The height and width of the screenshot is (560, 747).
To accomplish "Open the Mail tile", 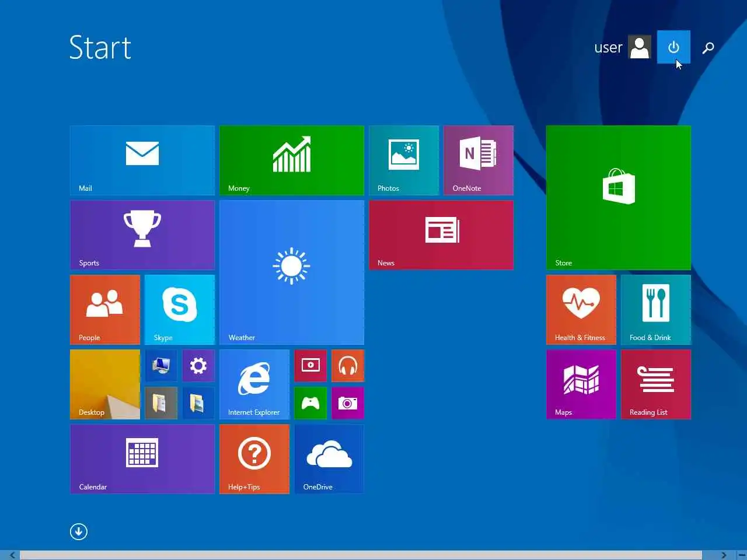I will point(142,160).
